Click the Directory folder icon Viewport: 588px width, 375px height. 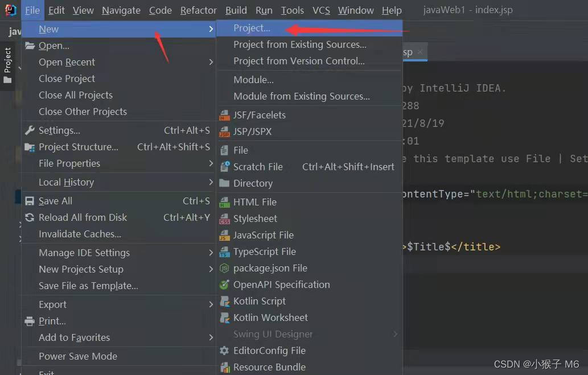pos(224,183)
